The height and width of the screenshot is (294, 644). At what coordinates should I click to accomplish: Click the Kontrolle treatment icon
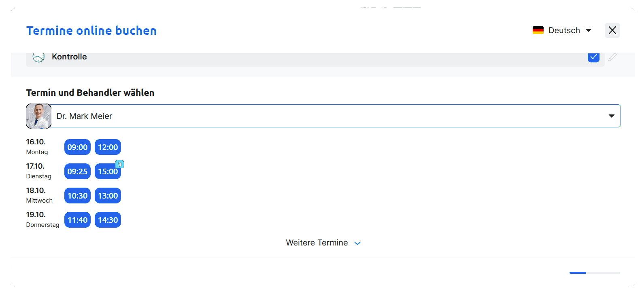click(x=38, y=57)
